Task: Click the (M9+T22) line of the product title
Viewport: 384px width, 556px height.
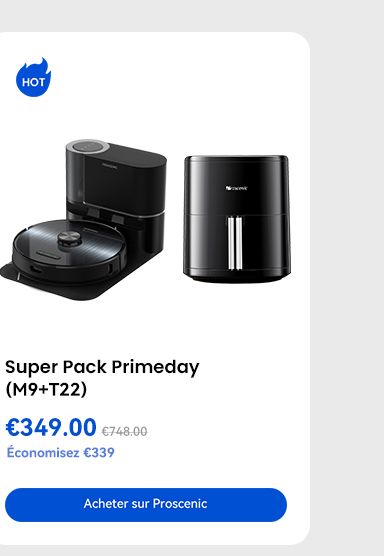Action: point(46,390)
